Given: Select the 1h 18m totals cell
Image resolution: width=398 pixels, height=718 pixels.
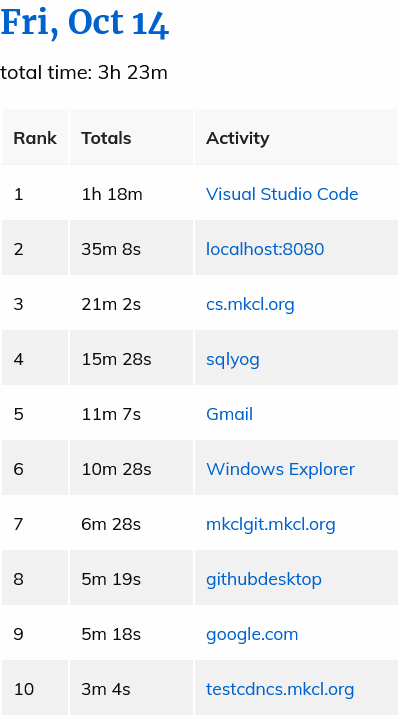Looking at the screenshot, I should [132, 193].
